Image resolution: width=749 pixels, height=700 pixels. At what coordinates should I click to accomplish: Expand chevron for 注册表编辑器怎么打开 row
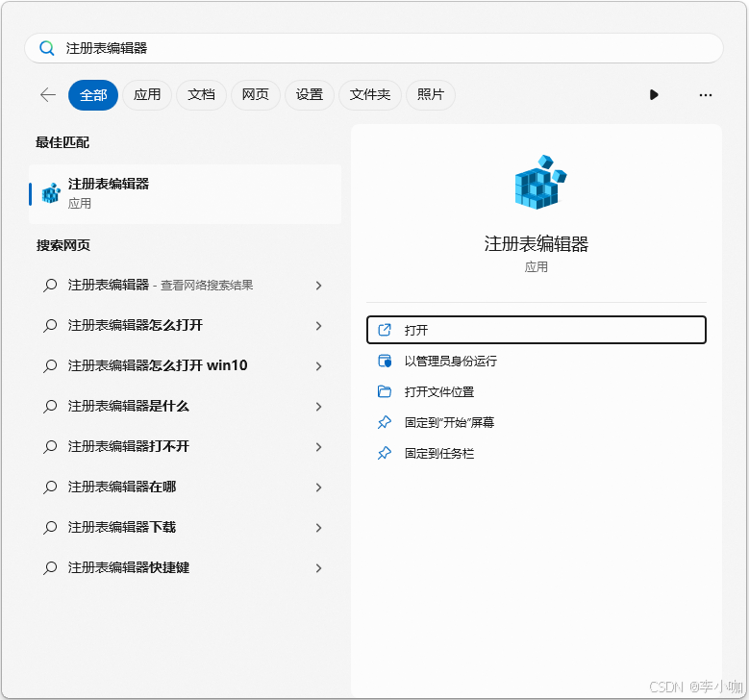click(x=318, y=326)
